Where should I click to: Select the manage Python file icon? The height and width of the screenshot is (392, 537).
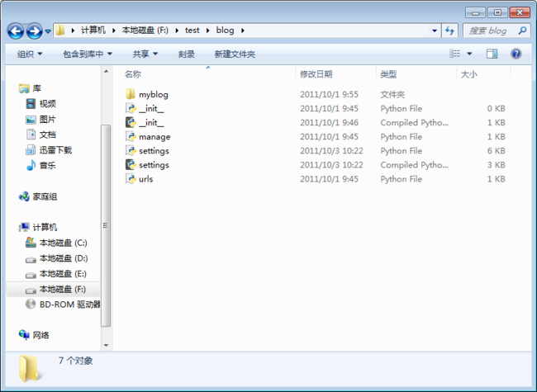pos(131,136)
